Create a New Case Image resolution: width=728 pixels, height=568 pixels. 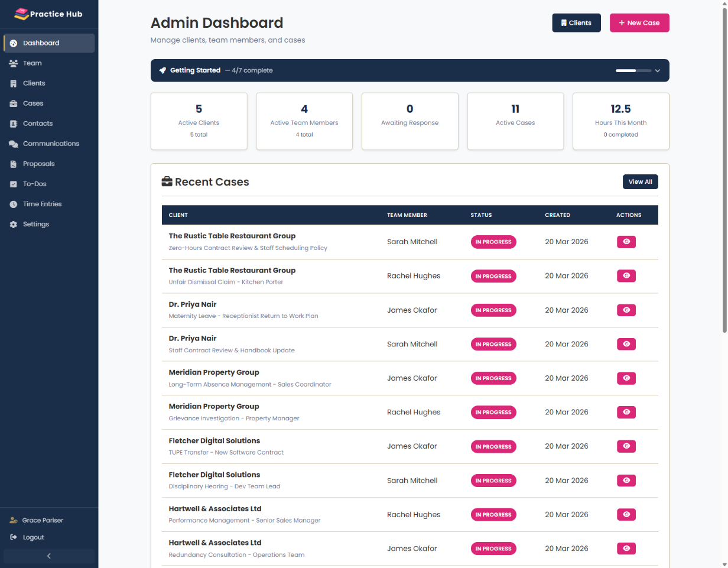(639, 22)
